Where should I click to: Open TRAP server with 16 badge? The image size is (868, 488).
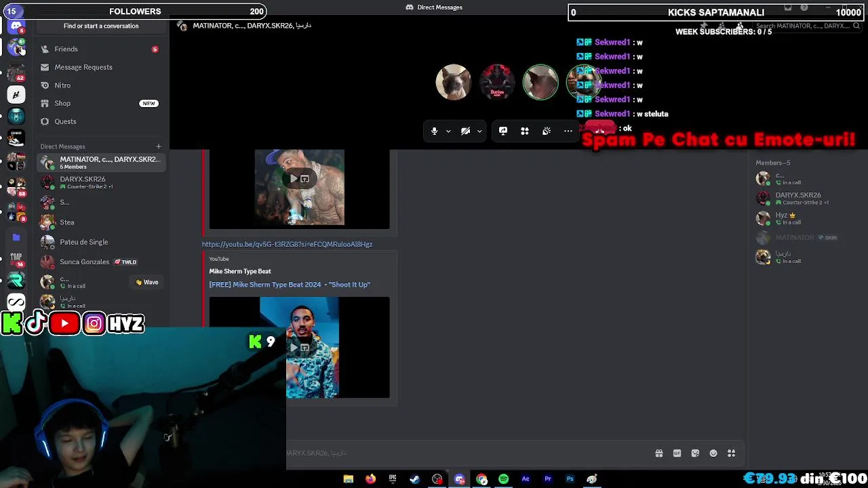(16, 259)
